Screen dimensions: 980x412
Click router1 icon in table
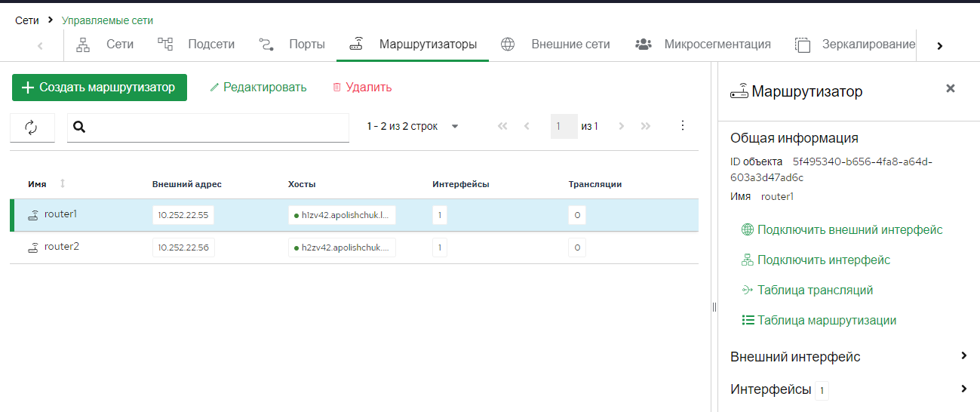33,216
